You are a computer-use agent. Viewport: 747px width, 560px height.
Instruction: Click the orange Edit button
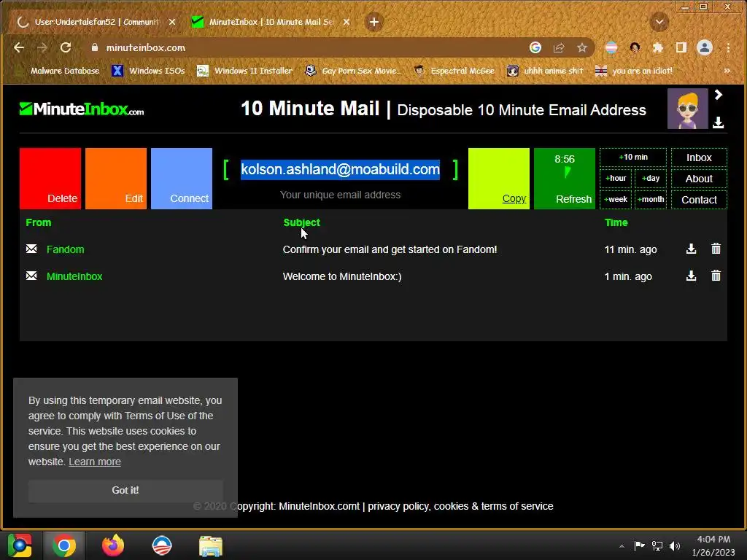(116, 179)
